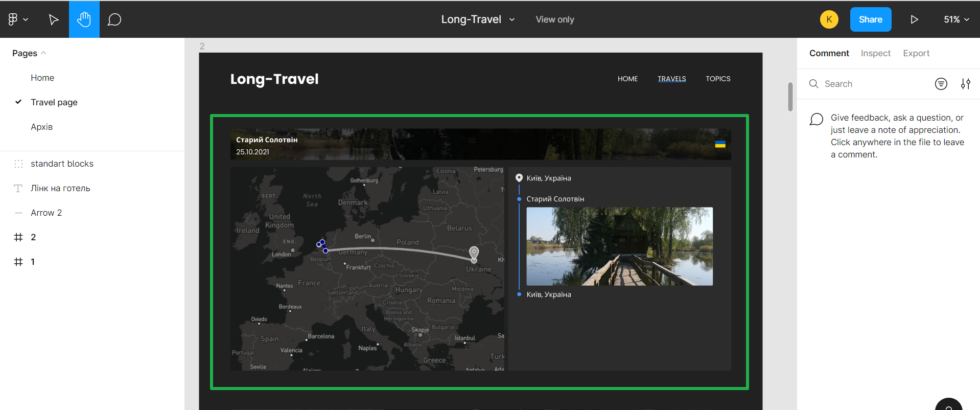Click the frame icon next to layer 2

[x=18, y=237]
